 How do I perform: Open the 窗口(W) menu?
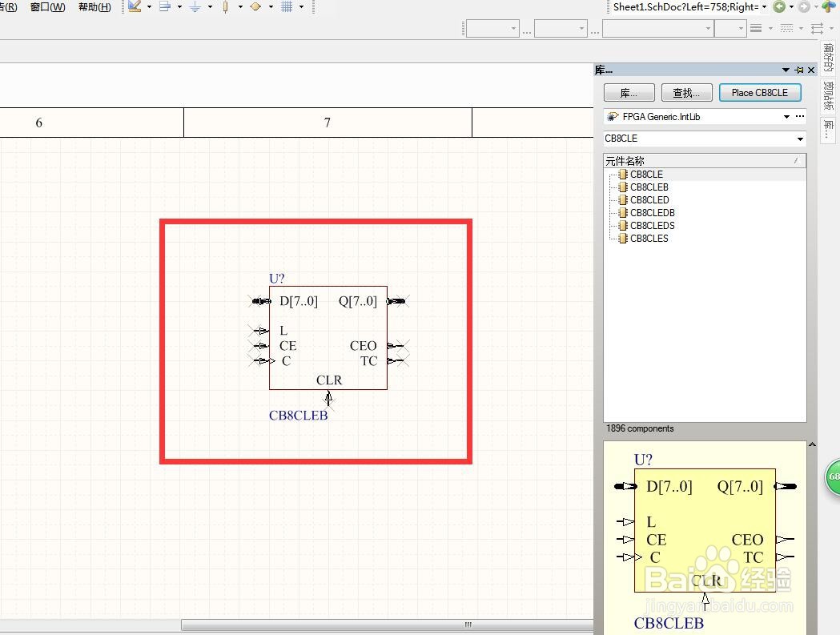(48, 7)
